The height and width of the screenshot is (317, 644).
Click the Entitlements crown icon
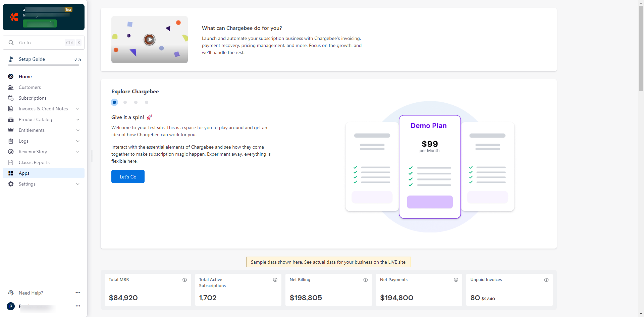[11, 130]
